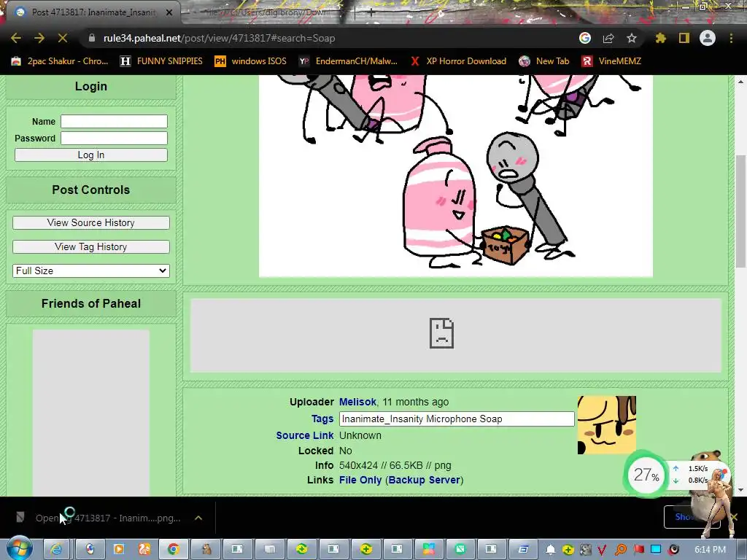Open the FUNNY SNIPPIES bookmark
This screenshot has width=747, height=560.
click(161, 61)
